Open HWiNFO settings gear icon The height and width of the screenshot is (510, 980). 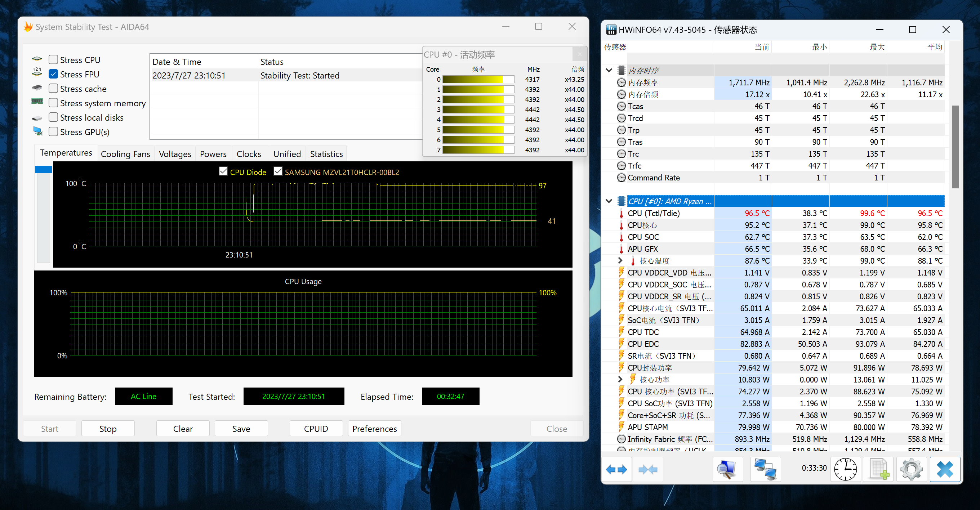click(911, 469)
